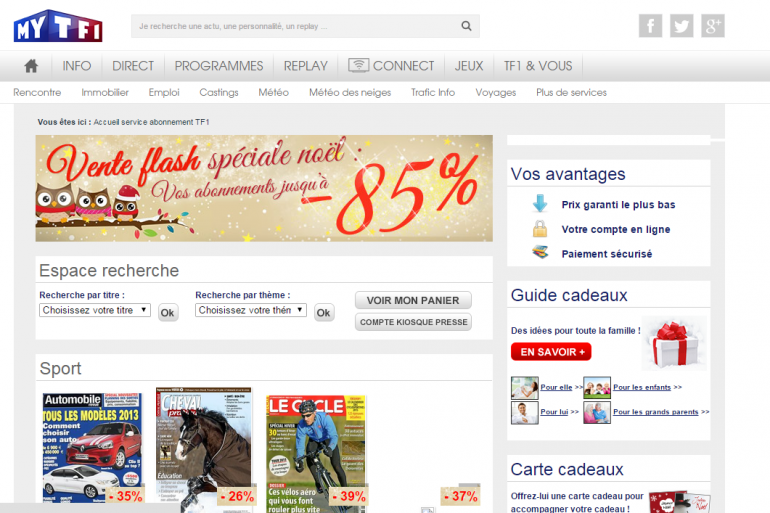770x513 pixels.
Task: Open the Automobile magazine cover
Action: pyautogui.click(x=92, y=448)
